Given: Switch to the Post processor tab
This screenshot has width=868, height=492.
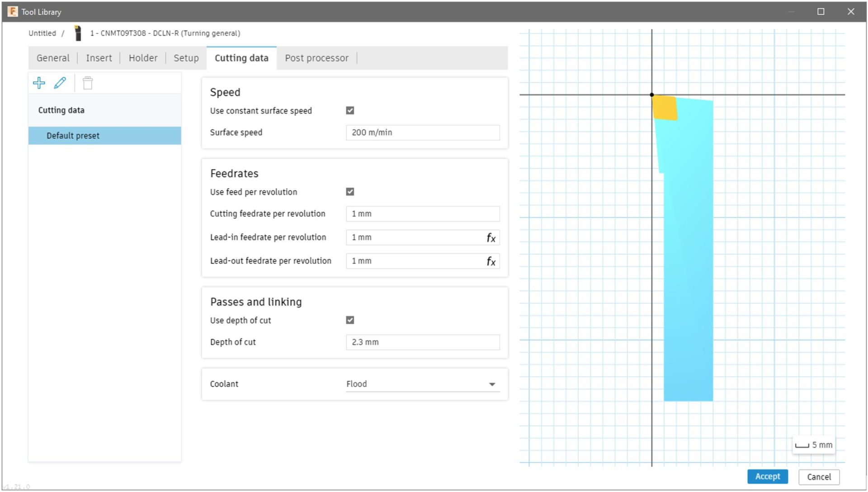Looking at the screenshot, I should click(x=316, y=58).
